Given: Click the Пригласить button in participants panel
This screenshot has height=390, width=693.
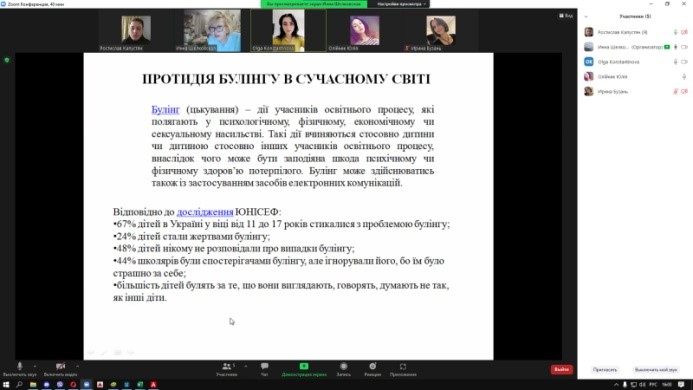Looking at the screenshot, I should tap(605, 370).
